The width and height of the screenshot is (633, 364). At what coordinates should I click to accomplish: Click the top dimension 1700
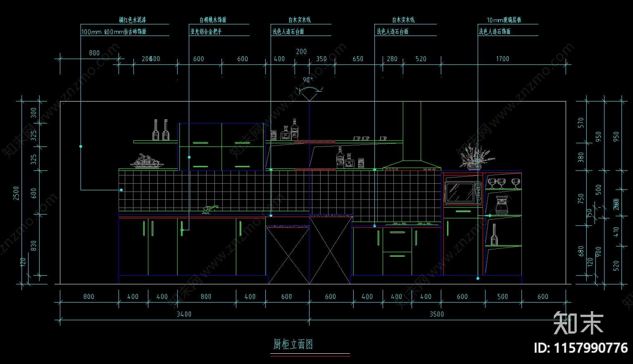click(x=503, y=59)
